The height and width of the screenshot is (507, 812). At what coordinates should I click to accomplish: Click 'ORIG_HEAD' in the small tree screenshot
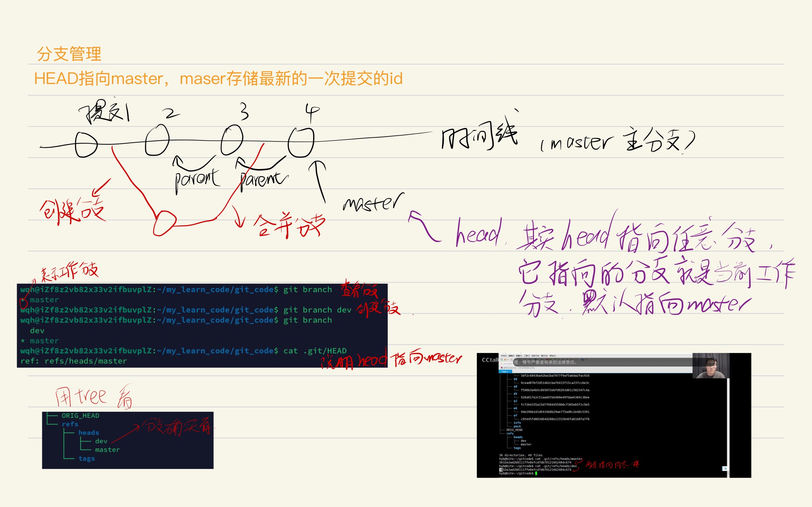(80, 416)
